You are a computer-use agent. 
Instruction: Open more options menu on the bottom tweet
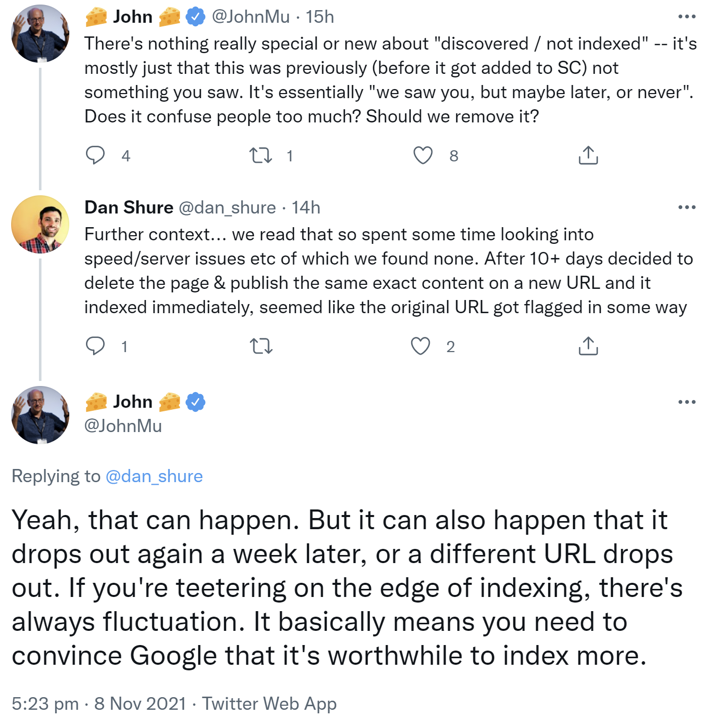(x=686, y=401)
